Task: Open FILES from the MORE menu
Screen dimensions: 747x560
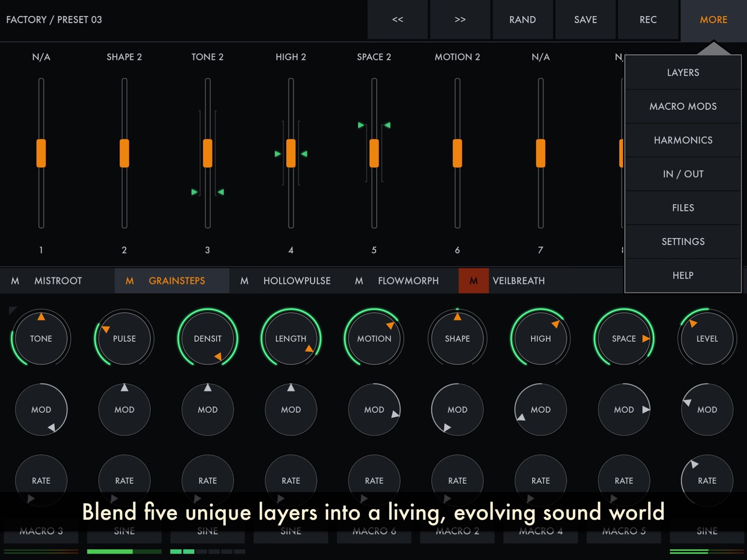Action: point(683,208)
